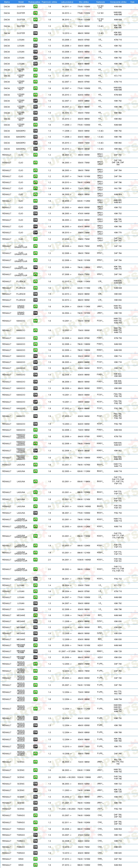
Task: Select the '82kW / 111KM' Fluence power cell
Action: pos(84,288)
